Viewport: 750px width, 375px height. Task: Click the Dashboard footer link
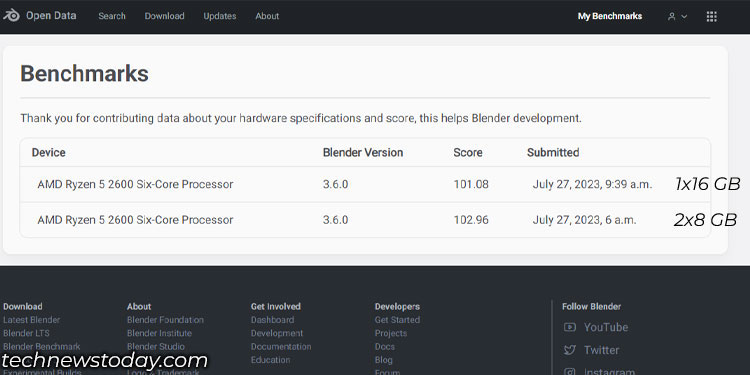click(273, 320)
